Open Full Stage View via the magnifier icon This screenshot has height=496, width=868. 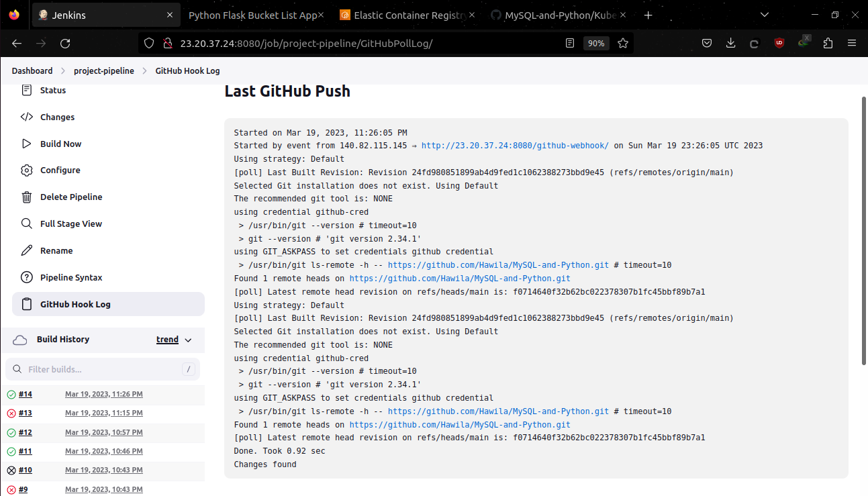[26, 224]
